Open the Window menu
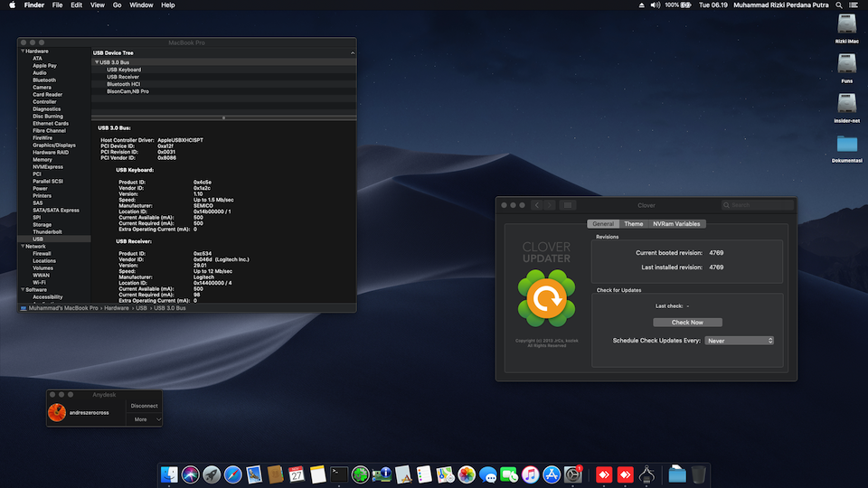Screen dimensions: 868x488 coord(141,5)
